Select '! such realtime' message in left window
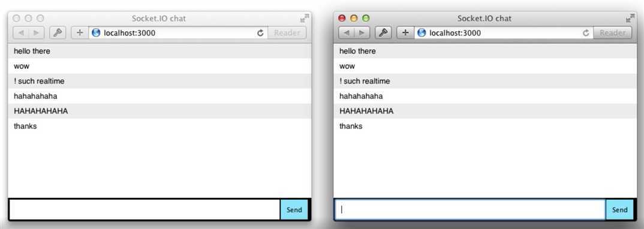The height and width of the screenshot is (229, 644). coord(160,82)
